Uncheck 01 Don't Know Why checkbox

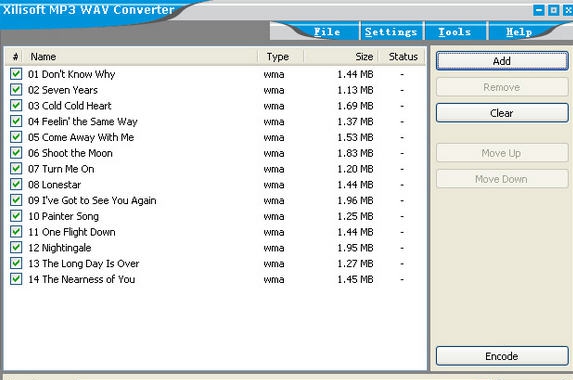pos(16,74)
